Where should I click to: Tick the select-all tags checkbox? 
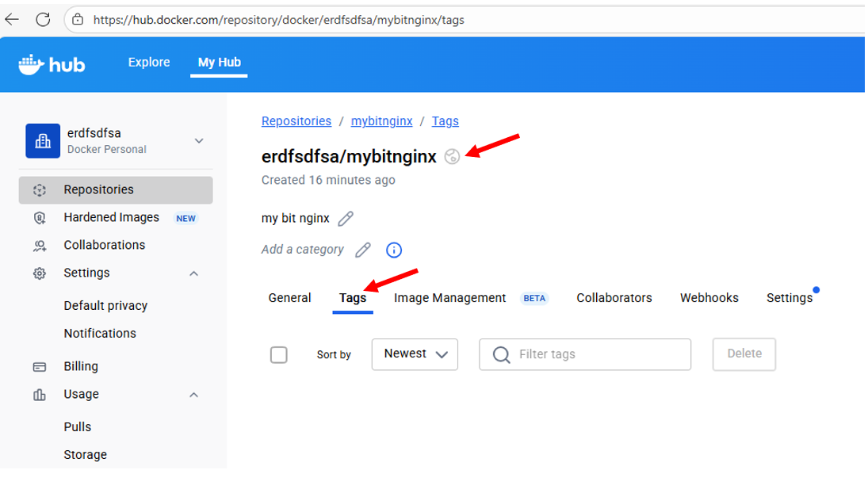click(278, 354)
